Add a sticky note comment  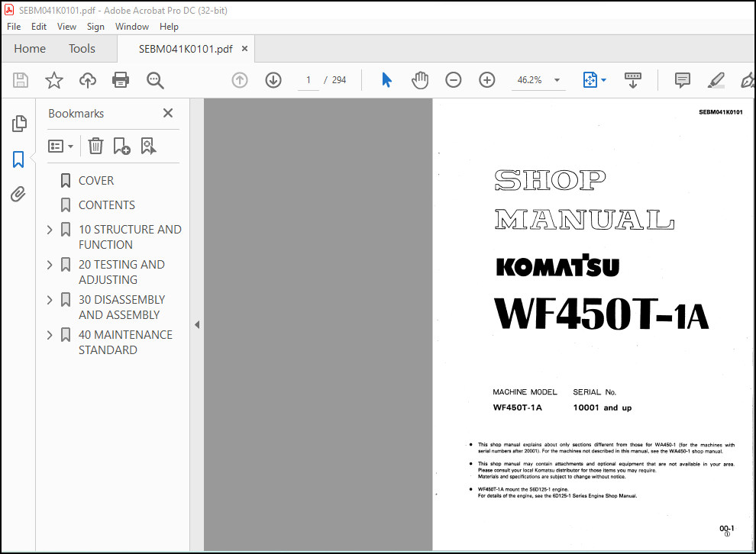[x=682, y=80]
